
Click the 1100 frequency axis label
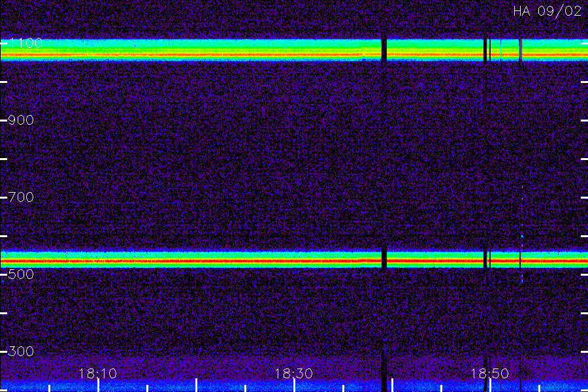tap(25, 43)
